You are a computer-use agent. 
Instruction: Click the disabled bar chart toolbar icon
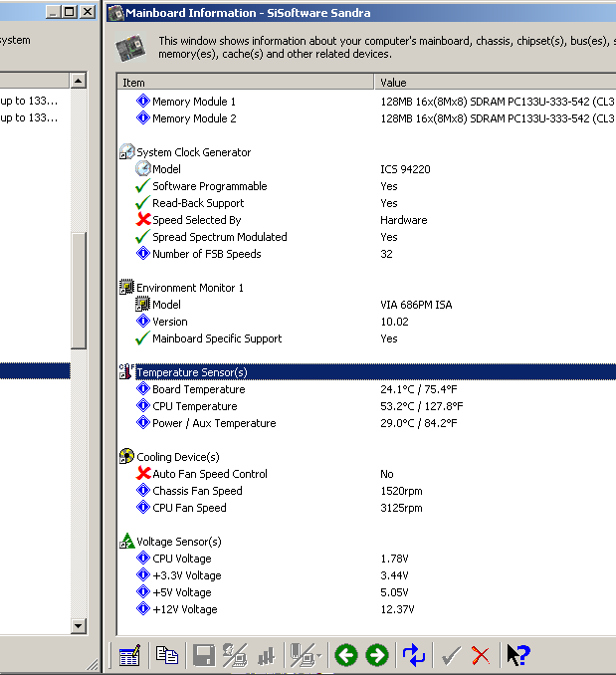pyautogui.click(x=267, y=656)
